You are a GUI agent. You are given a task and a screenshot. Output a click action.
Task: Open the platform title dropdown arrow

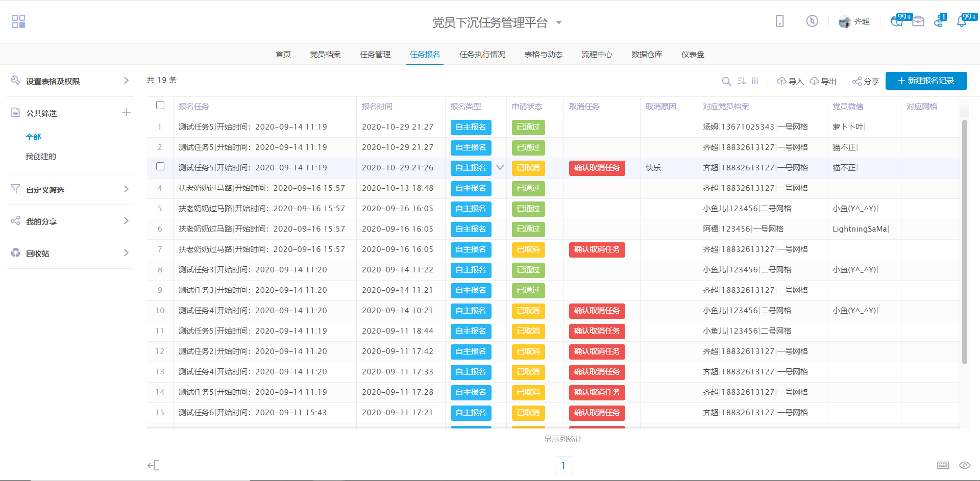(x=559, y=22)
